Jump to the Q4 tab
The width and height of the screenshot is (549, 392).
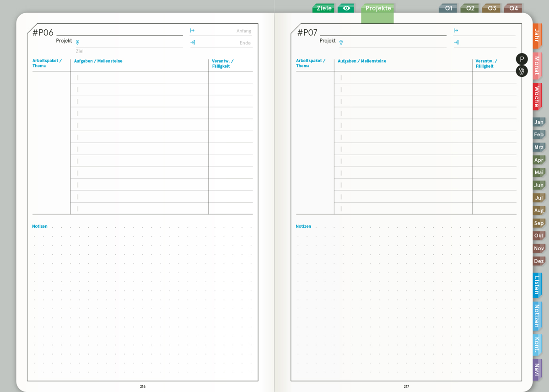513,8
